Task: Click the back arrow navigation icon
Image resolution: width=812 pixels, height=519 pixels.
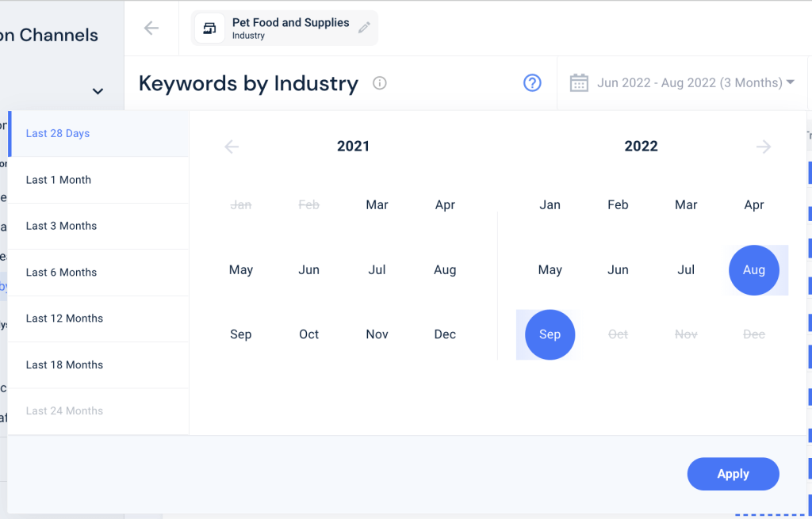Action: click(x=151, y=27)
